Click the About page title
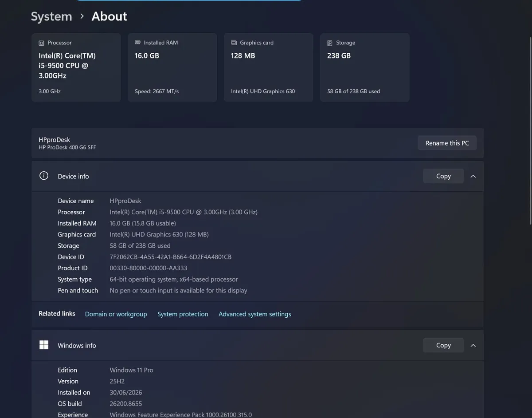This screenshot has width=532, height=418. (x=109, y=16)
